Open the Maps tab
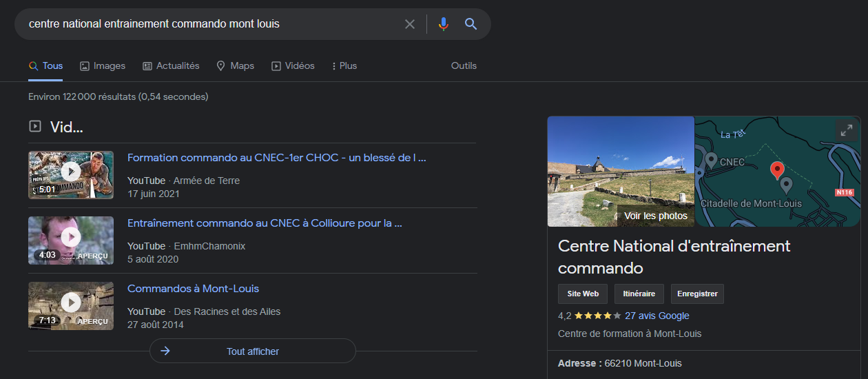 [235, 66]
